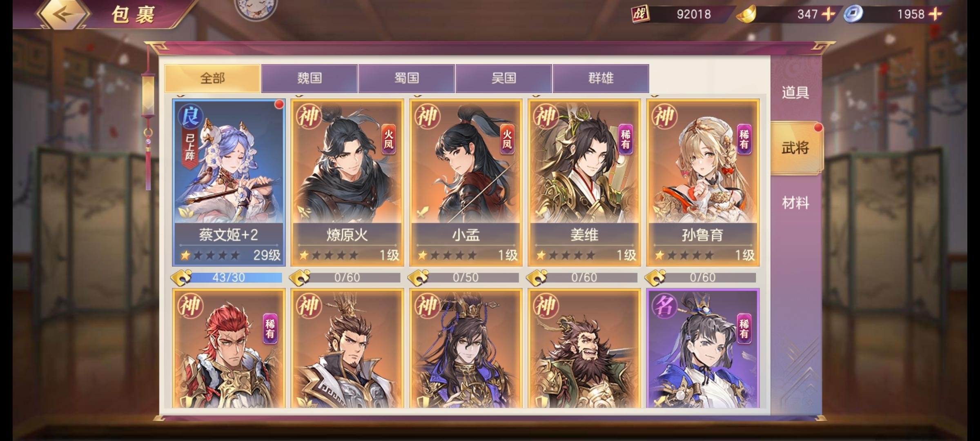Switch to the 魏国 faction tab

click(x=309, y=78)
